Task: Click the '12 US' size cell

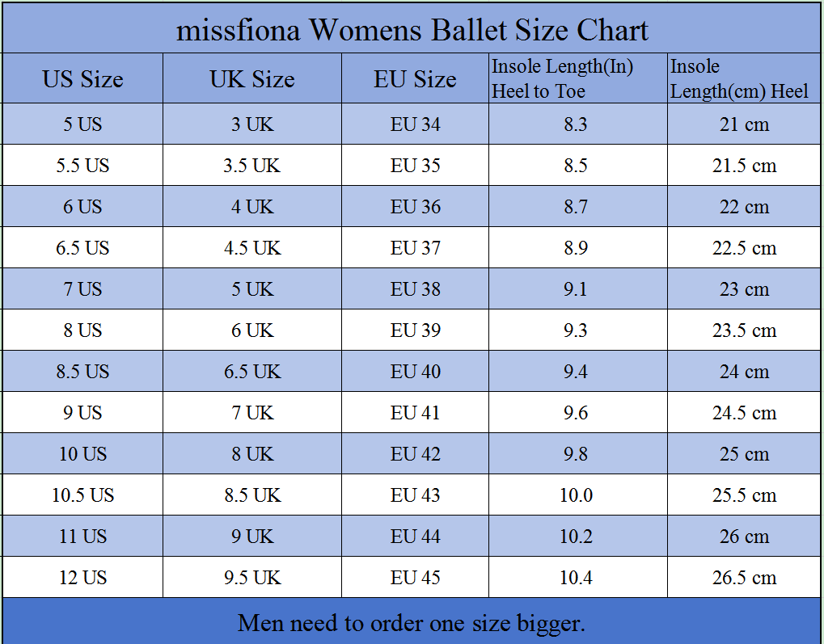Action: point(82,578)
